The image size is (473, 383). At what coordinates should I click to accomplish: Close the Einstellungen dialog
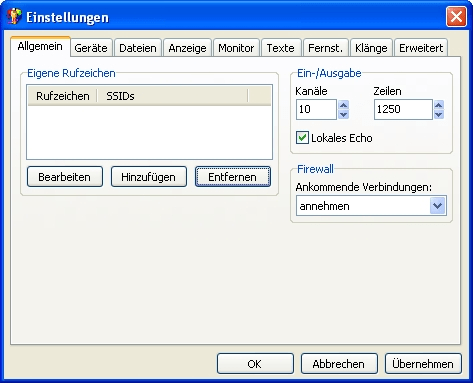click(x=456, y=16)
